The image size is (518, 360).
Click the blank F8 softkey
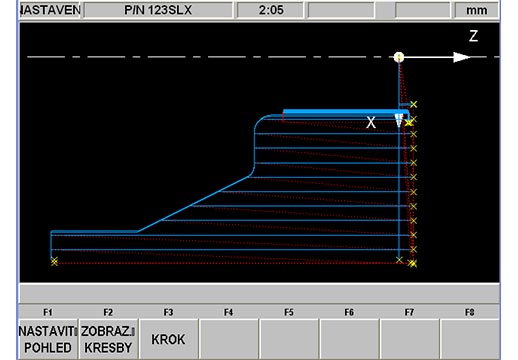click(470, 339)
